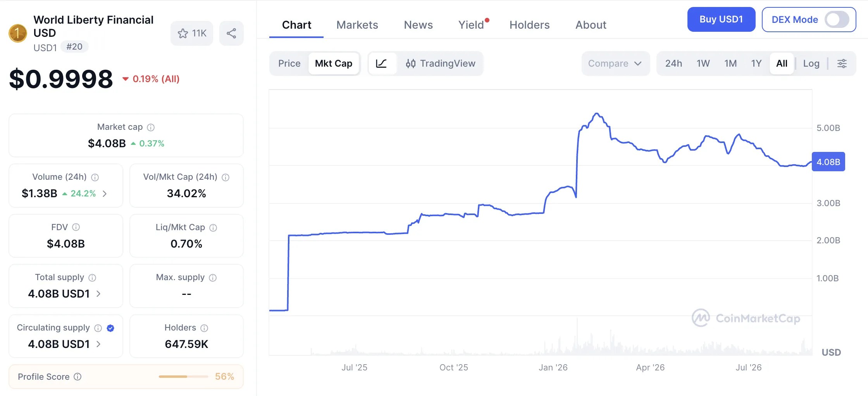Select the Mkt Cap chart option
Screen dimensions: 868x396
(x=334, y=64)
